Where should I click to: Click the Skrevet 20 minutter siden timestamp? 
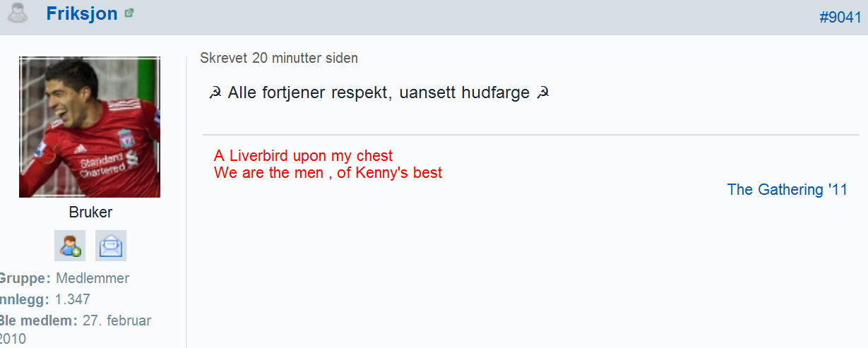(x=279, y=58)
